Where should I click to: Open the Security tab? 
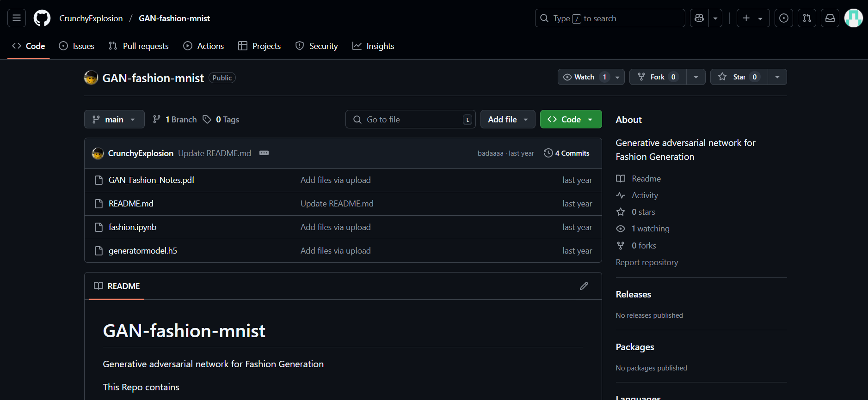(x=317, y=46)
